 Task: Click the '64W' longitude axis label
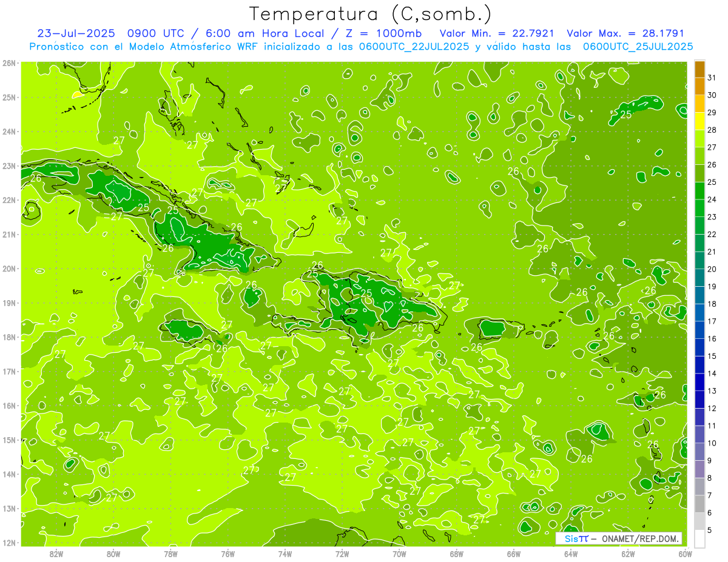pos(571,554)
